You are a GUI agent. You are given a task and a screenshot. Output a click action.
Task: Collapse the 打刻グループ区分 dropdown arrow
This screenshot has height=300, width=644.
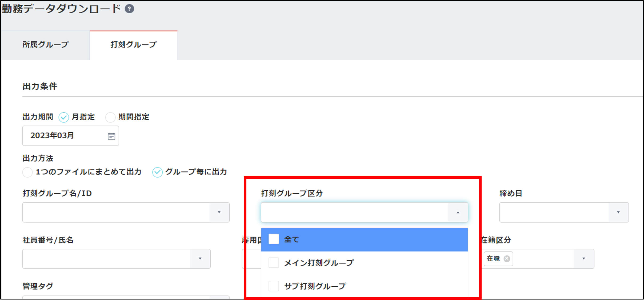[x=458, y=212]
